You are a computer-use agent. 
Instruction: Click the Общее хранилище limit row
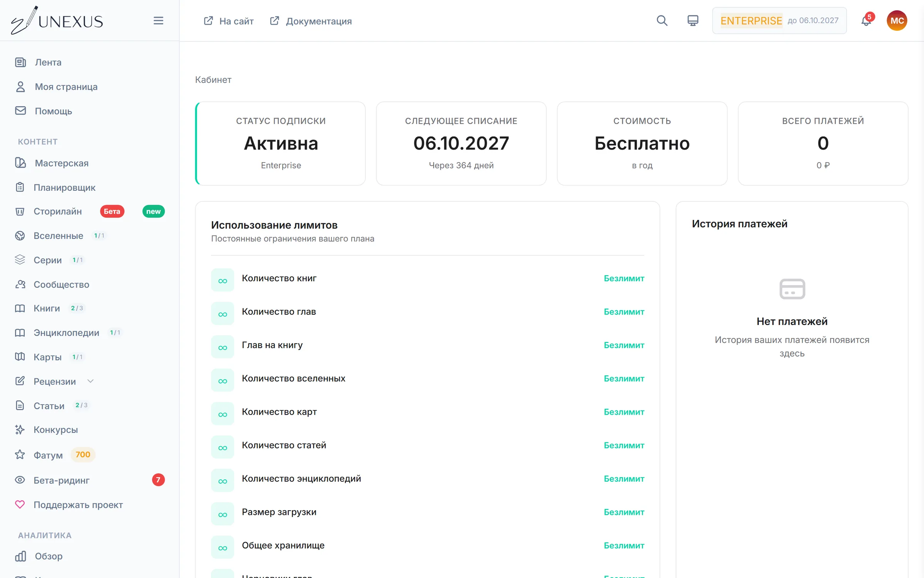tap(428, 546)
